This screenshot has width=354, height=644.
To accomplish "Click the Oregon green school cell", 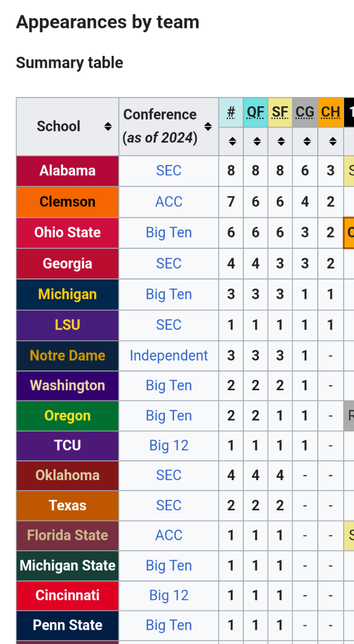I will tap(67, 416).
